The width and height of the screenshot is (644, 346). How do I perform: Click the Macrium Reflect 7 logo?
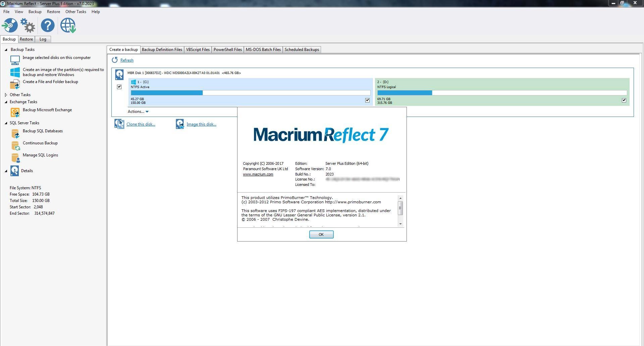pyautogui.click(x=321, y=135)
